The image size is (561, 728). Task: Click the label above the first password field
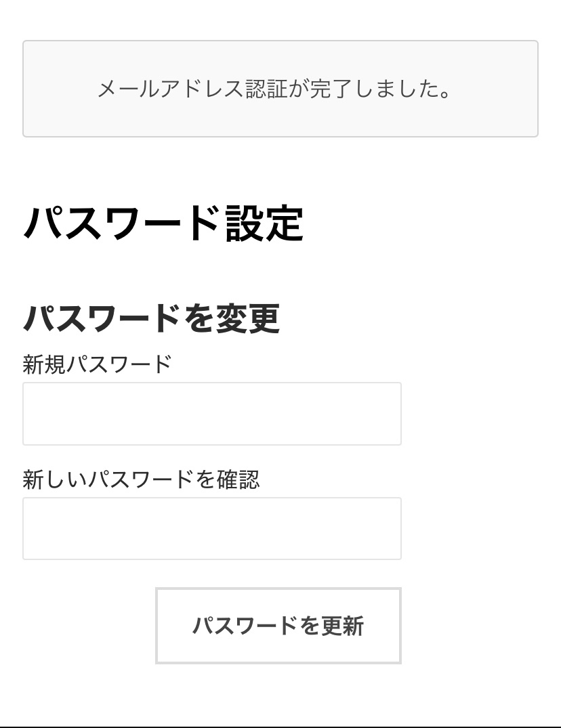click(98, 364)
